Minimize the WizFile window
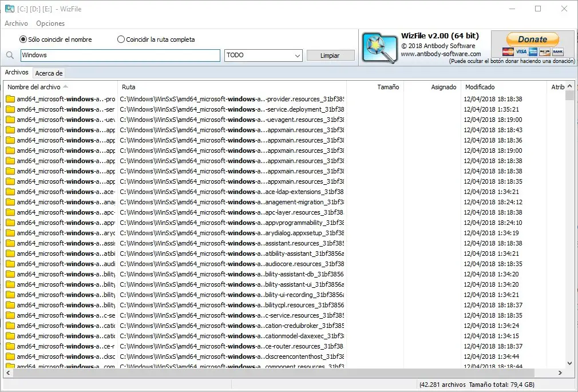 512,9
